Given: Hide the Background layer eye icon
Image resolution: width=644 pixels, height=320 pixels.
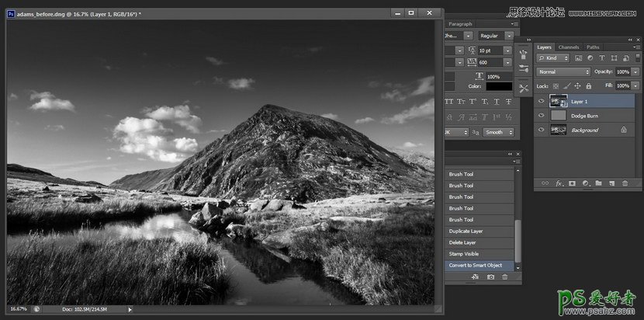Looking at the screenshot, I should (542, 130).
